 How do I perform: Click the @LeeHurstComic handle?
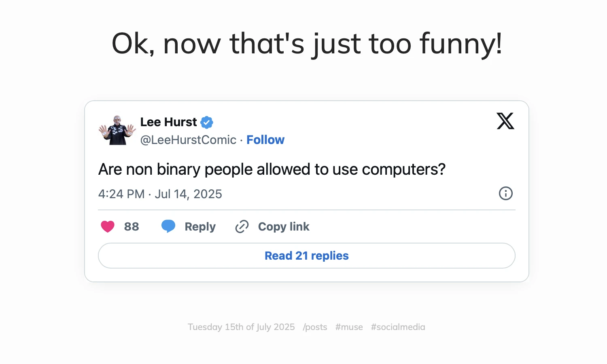188,140
